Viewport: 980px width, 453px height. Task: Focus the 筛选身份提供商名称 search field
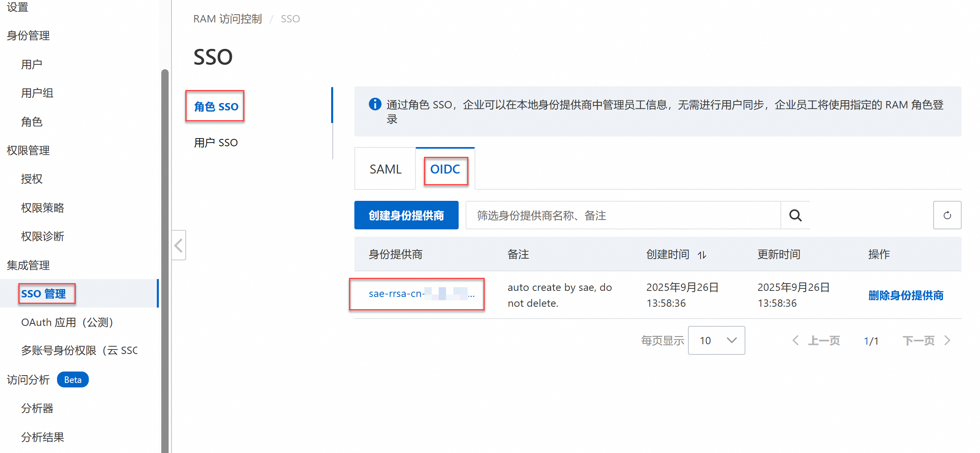(x=623, y=216)
